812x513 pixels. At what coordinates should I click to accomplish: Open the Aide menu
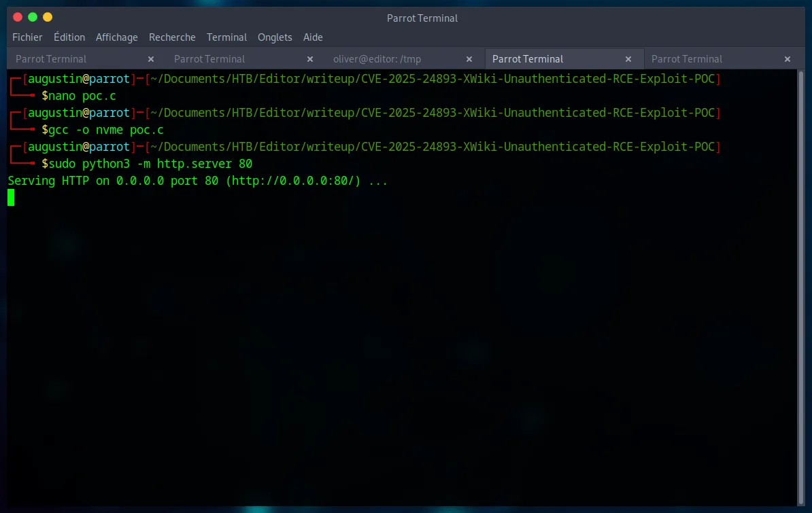[313, 37]
